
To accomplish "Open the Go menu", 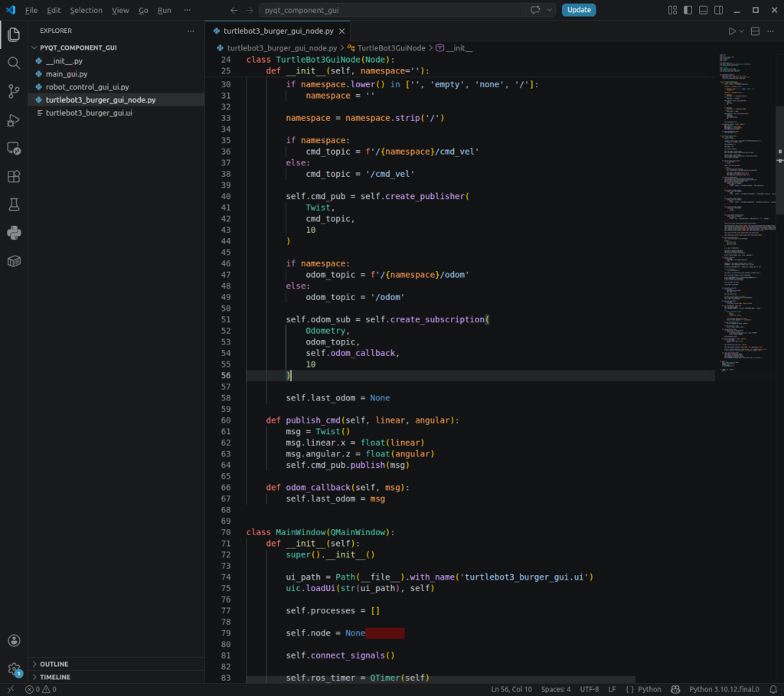I will pos(143,10).
